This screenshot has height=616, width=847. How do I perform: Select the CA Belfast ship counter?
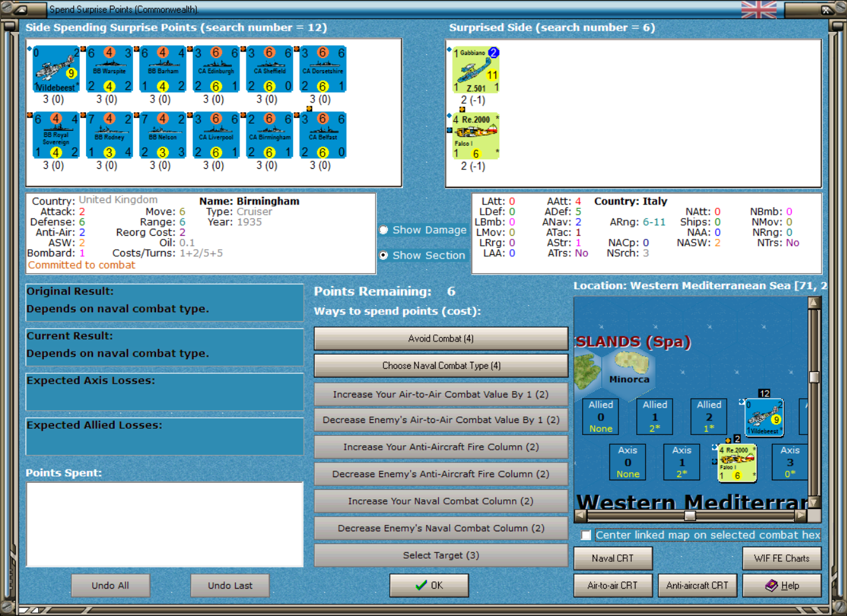(324, 135)
